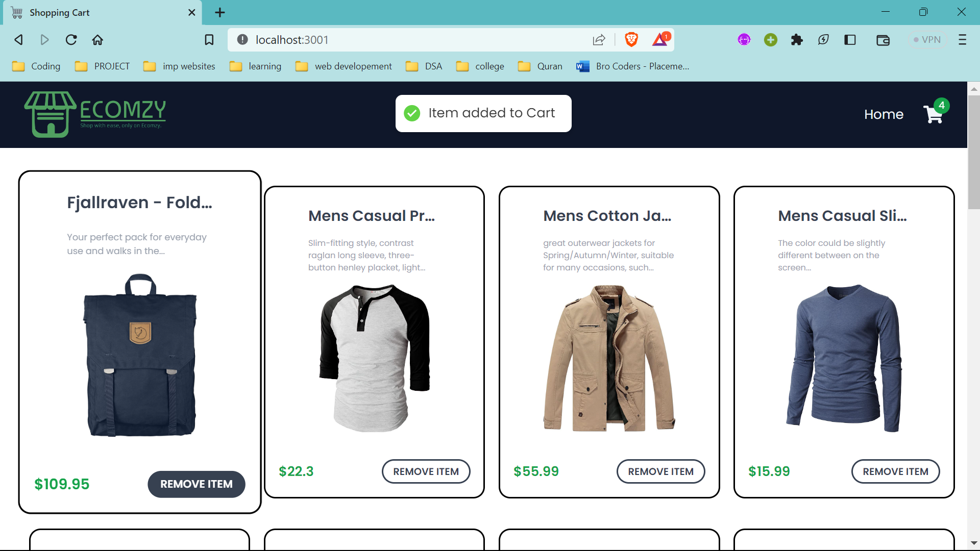Remove the Fjallraven backpack from cart
This screenshot has height=551, width=980.
click(x=196, y=484)
